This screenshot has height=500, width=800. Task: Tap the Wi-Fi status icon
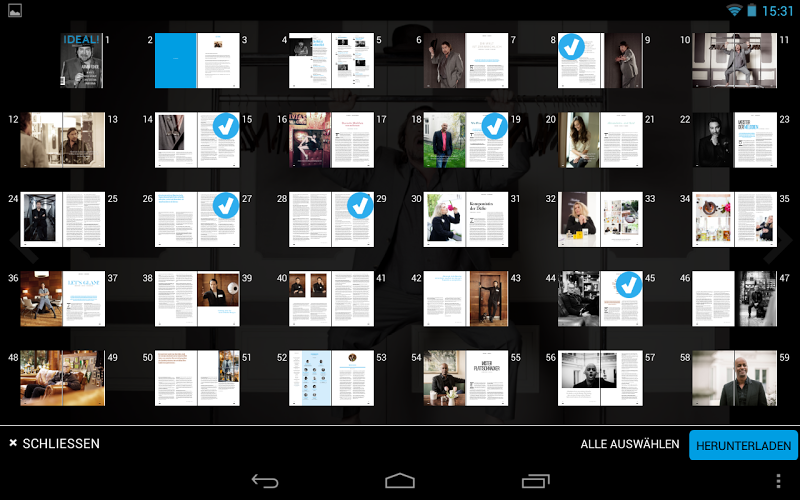pos(734,10)
